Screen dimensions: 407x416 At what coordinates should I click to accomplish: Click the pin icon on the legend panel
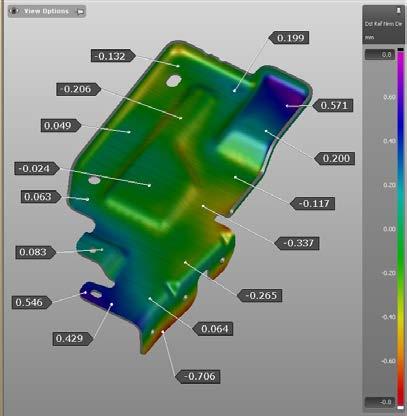pyautogui.click(x=398, y=11)
